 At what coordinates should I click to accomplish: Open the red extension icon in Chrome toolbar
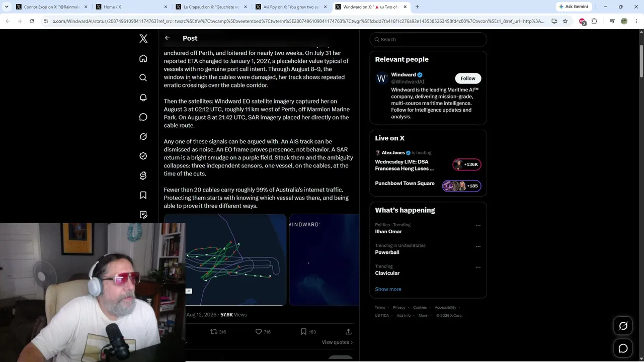pos(582,21)
